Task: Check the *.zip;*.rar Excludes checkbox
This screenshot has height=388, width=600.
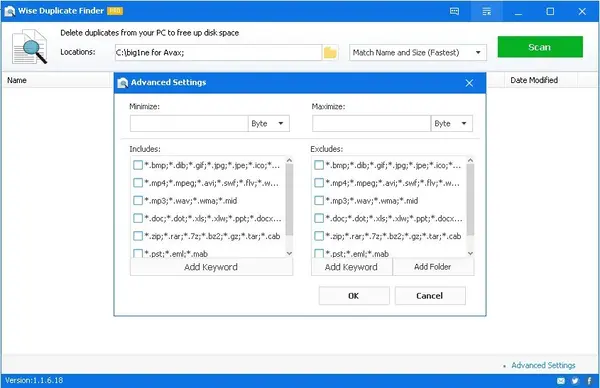Action: [x=319, y=236]
